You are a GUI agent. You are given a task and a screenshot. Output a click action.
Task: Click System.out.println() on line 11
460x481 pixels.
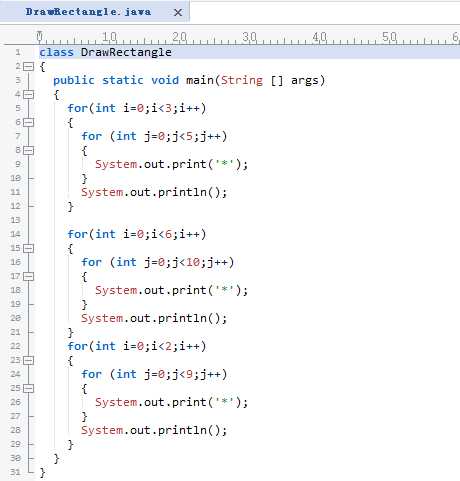(x=154, y=192)
